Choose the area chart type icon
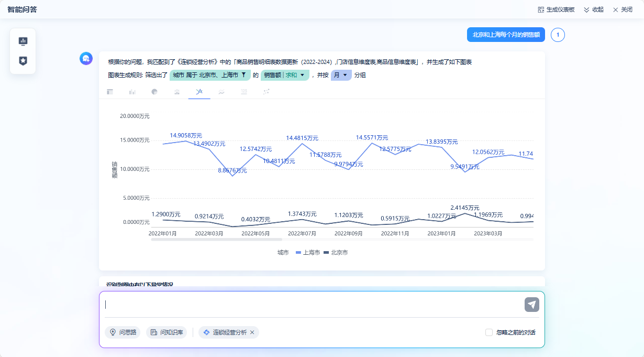 [221, 92]
